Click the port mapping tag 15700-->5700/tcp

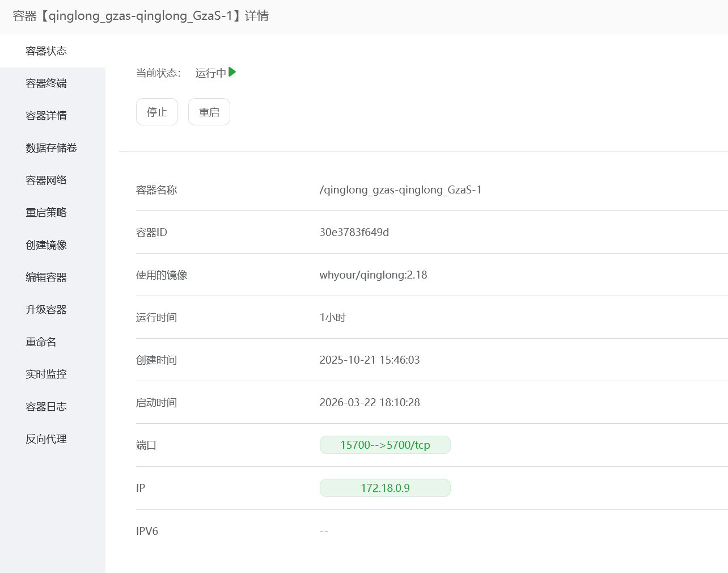pos(385,445)
